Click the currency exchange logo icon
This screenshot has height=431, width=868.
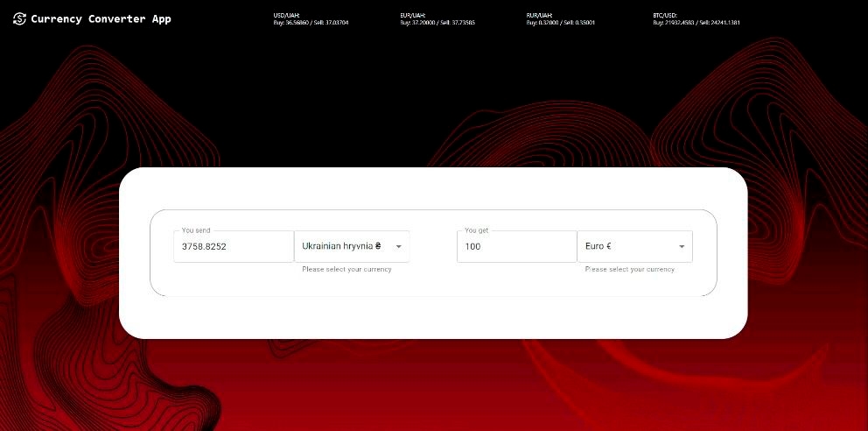click(19, 19)
